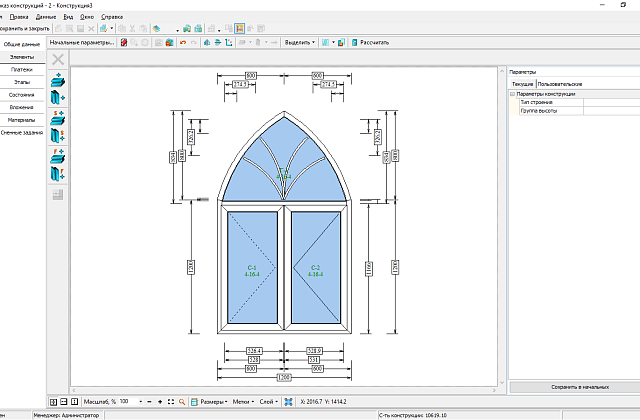Select the Сменные задания side tab
The height and width of the screenshot is (420, 640).
pos(22,133)
